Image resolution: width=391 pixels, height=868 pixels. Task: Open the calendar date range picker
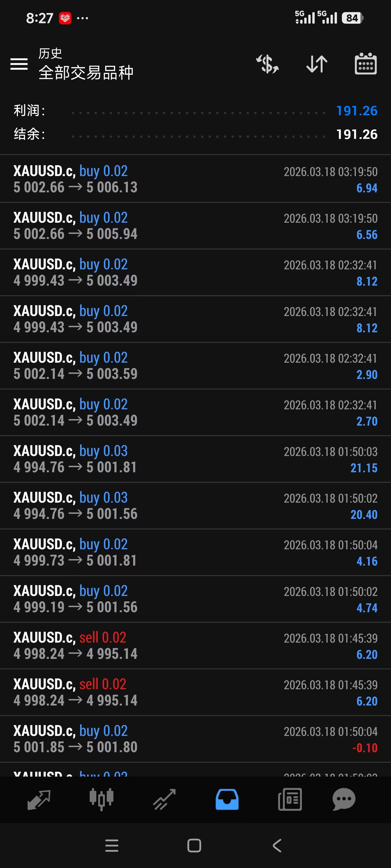(x=366, y=64)
